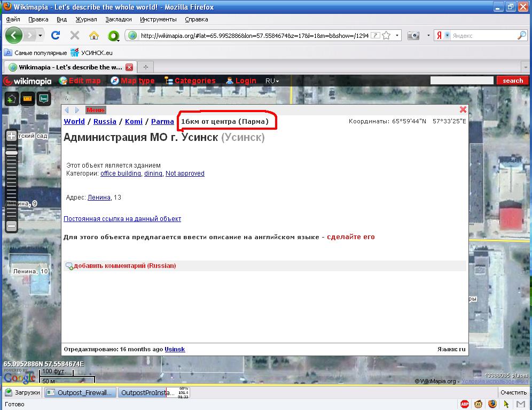Open the Map type menu
This screenshot has height=410, width=532.
(132, 81)
